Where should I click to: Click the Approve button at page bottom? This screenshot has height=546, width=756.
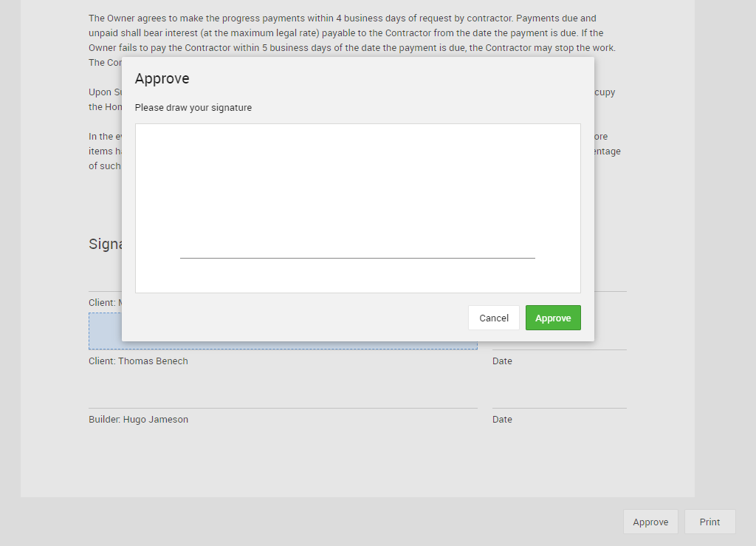click(x=650, y=522)
